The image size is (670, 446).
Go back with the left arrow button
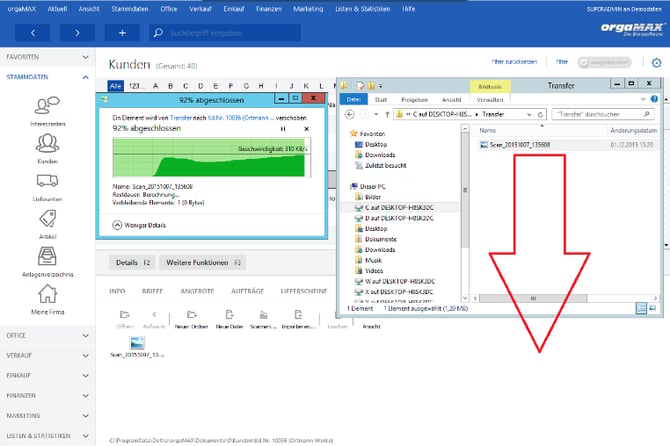point(32,32)
